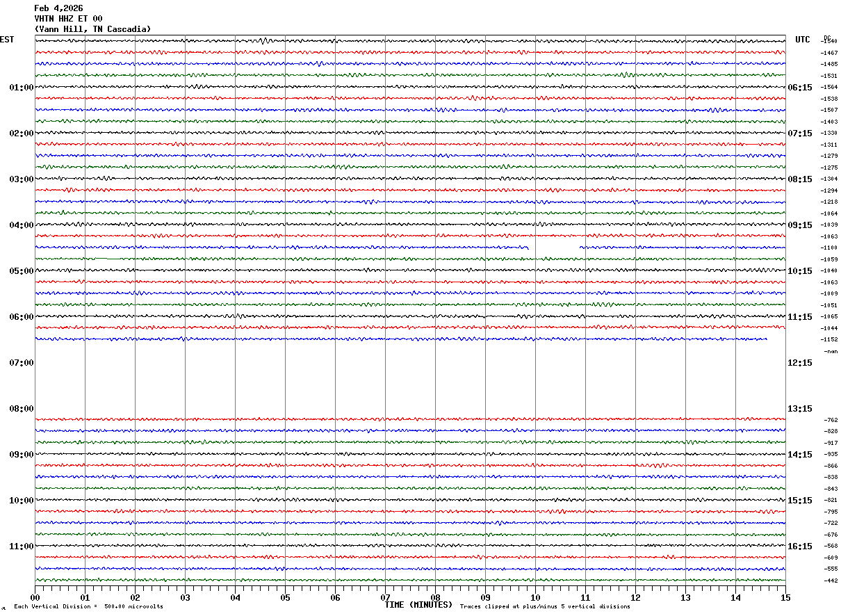
Task: Click the DC offset value -917
Action: click(831, 443)
